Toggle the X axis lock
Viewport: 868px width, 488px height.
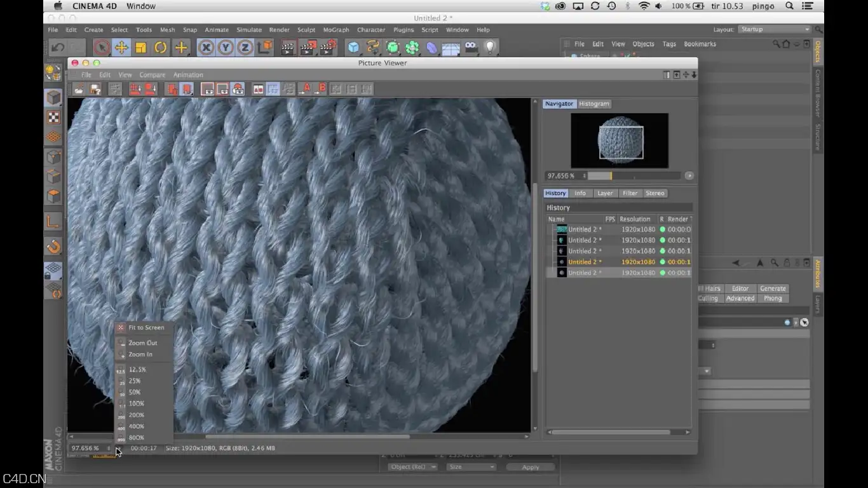[206, 48]
